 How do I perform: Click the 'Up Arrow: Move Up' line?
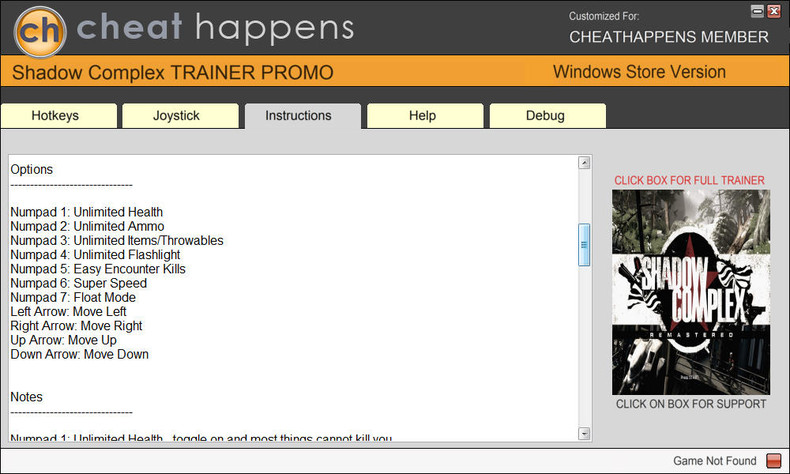pos(63,340)
